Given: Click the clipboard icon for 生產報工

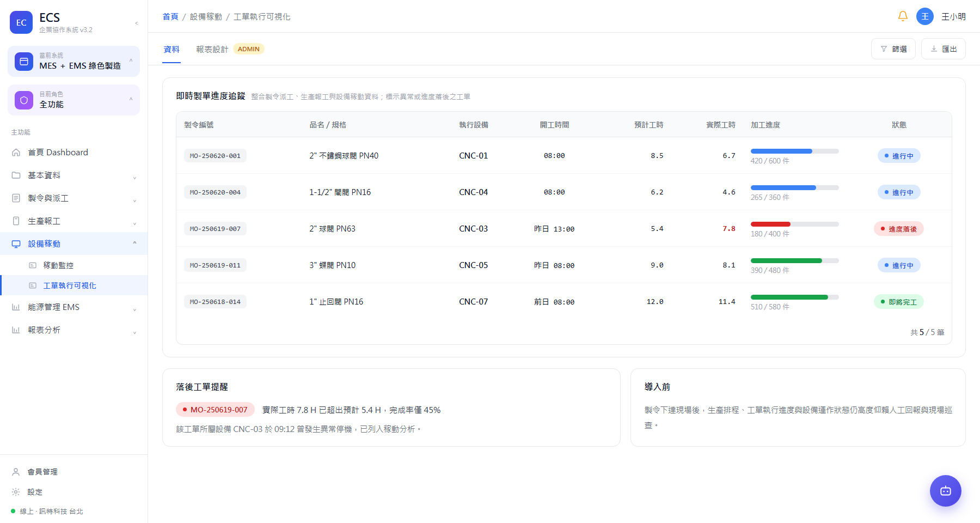Looking at the screenshot, I should pyautogui.click(x=16, y=221).
